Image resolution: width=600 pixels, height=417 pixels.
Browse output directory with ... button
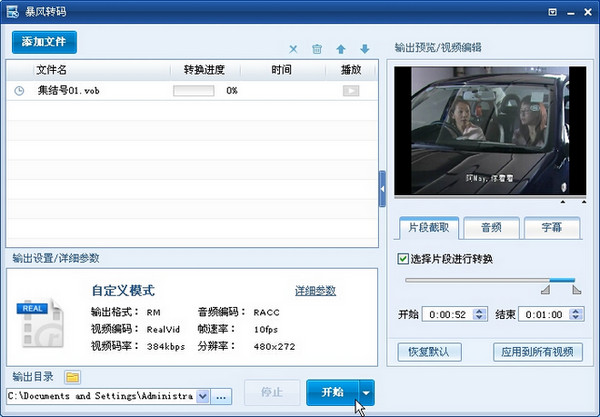click(x=221, y=397)
